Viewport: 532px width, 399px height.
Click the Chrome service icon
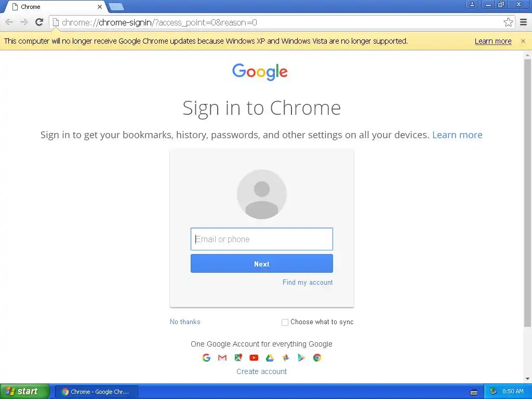pyautogui.click(x=317, y=357)
